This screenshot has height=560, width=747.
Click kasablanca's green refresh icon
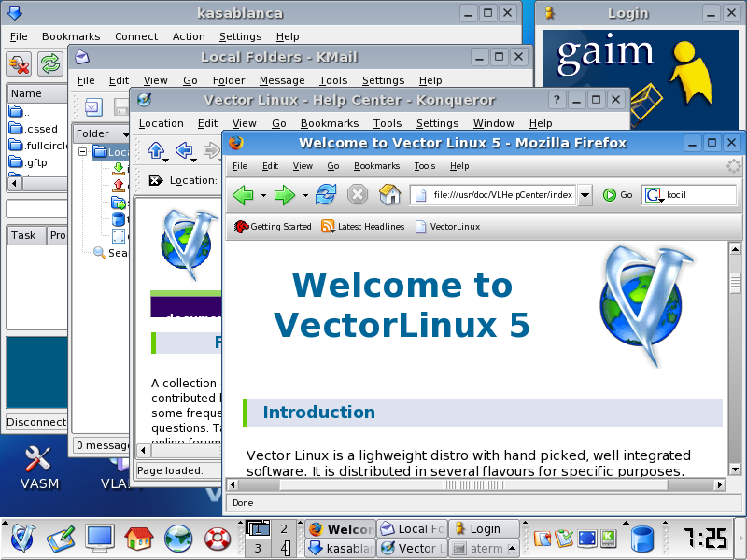tap(49, 63)
